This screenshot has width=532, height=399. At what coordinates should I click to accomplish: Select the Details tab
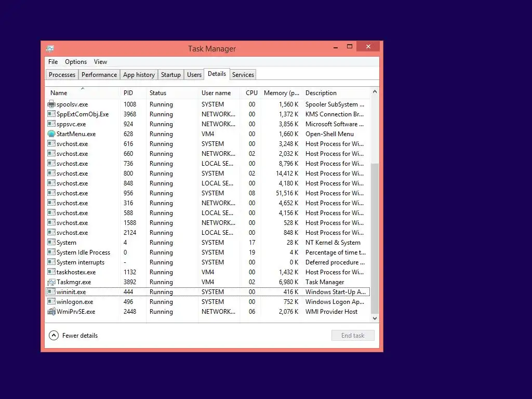(217, 74)
